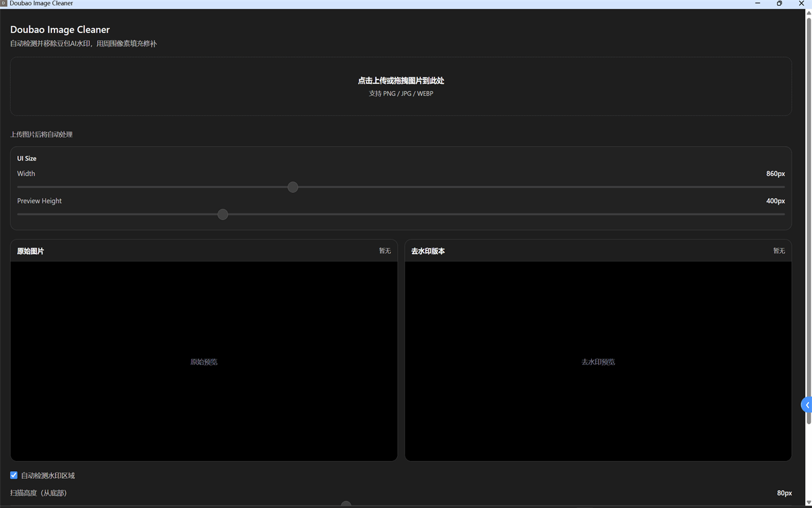812x508 pixels.
Task: Click the Doubao Image Cleaner page heading
Action: click(60, 30)
